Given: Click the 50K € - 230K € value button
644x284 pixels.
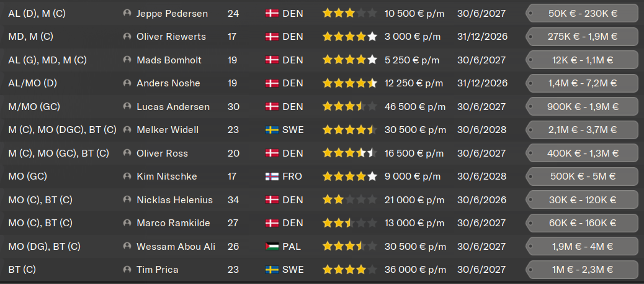Looking at the screenshot, I should pyautogui.click(x=581, y=13).
